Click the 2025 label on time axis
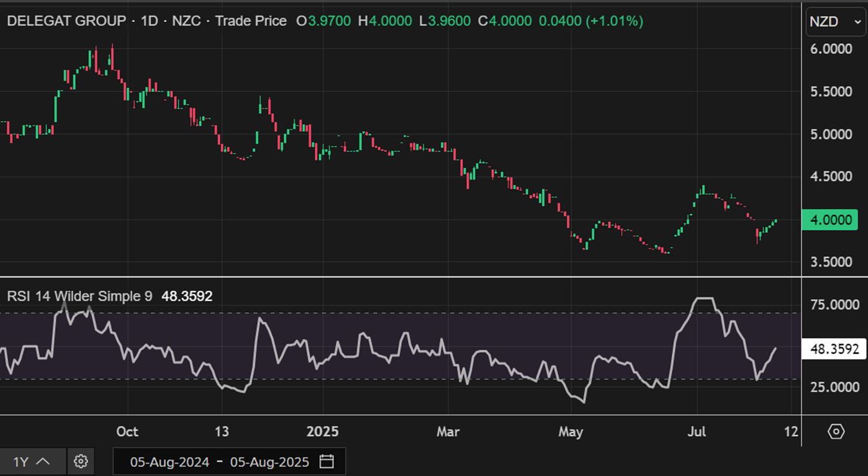The width and height of the screenshot is (868, 476). pyautogui.click(x=322, y=432)
